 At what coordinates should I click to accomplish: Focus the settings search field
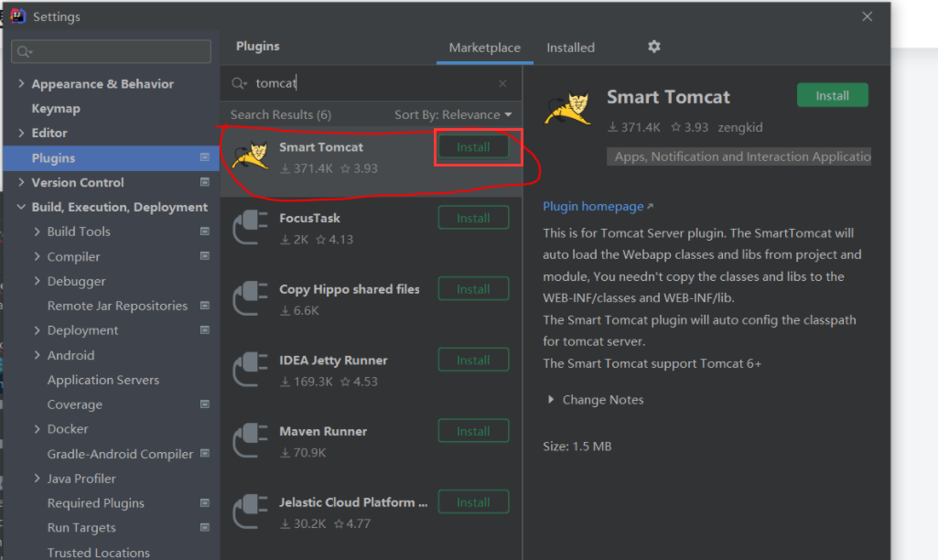(x=112, y=52)
